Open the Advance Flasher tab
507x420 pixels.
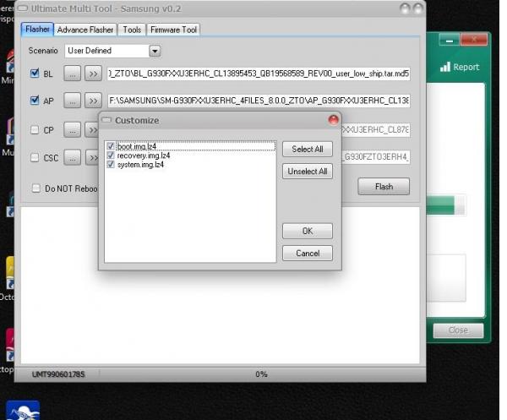pyautogui.click(x=85, y=30)
